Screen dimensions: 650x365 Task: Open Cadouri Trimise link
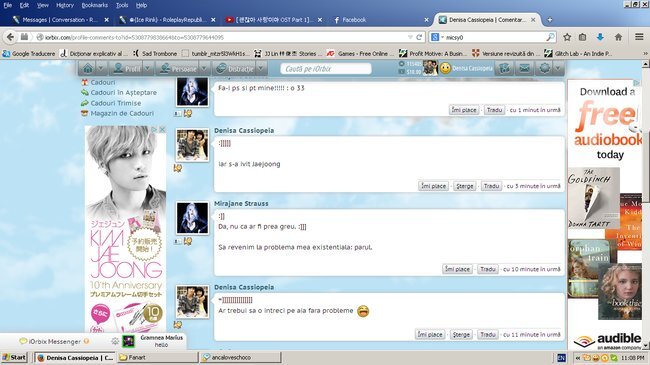(x=116, y=103)
